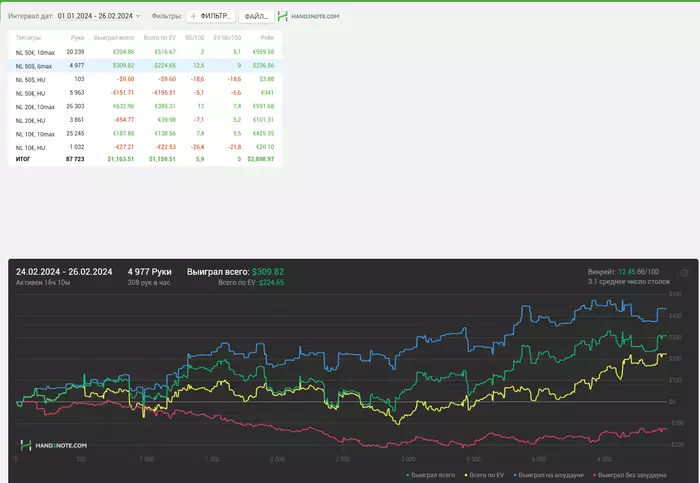Click the Активен 16ч 10м label
Screen dimensions: 700x483
click(x=43, y=283)
